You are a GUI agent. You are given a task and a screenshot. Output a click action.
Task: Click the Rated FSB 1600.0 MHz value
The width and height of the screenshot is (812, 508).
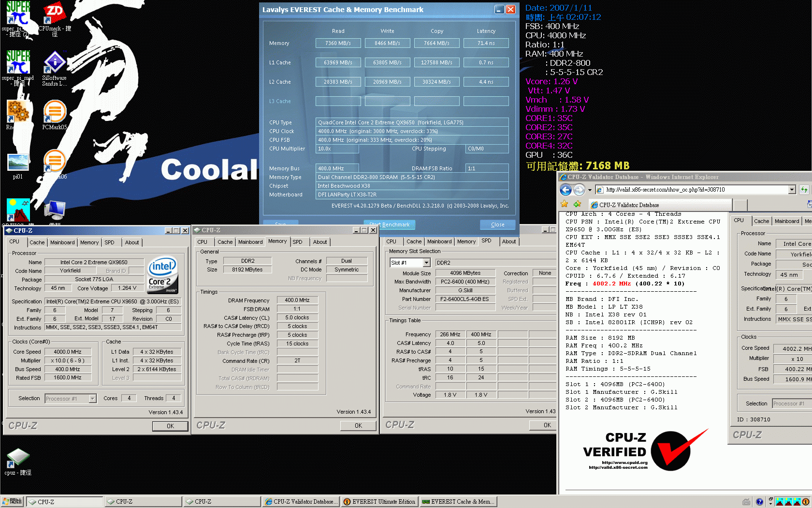click(68, 378)
